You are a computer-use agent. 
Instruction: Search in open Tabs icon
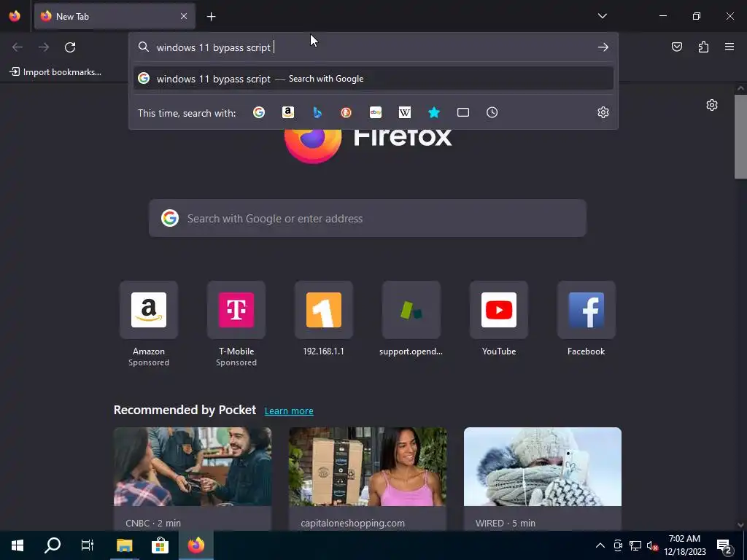tap(463, 112)
